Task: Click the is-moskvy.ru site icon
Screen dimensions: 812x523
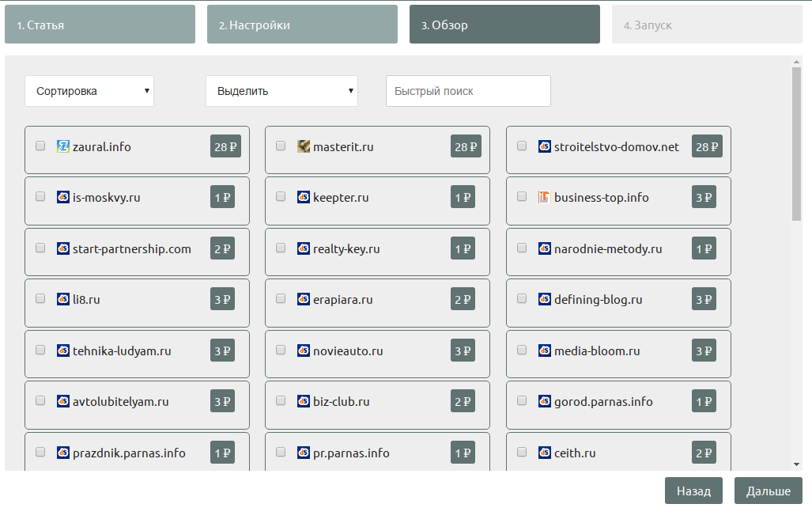Action: [62, 198]
